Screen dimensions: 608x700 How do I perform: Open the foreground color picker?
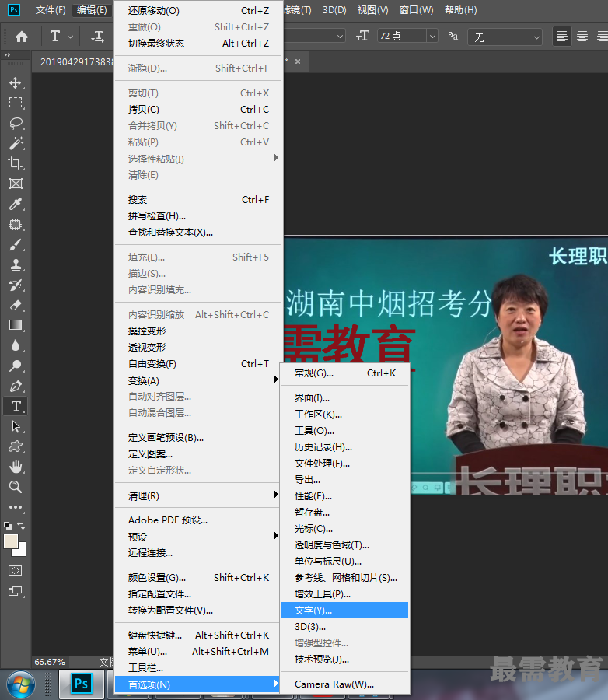pyautogui.click(x=11, y=541)
